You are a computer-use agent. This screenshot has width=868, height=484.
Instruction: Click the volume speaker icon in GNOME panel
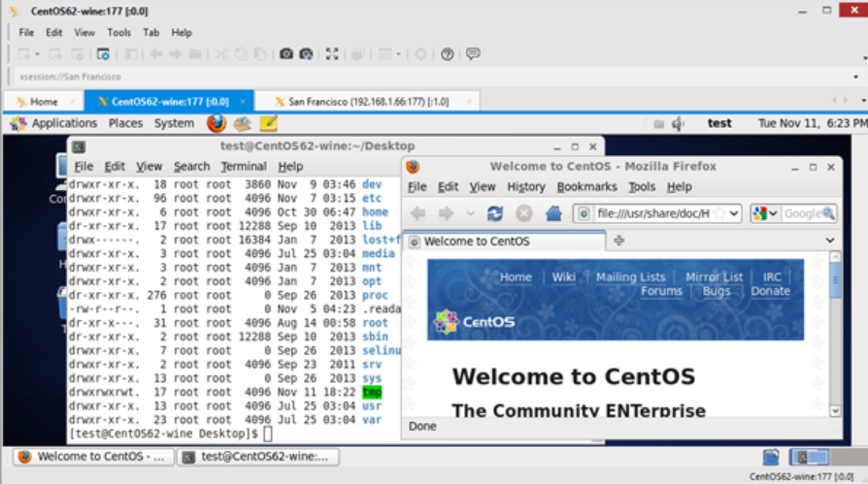pyautogui.click(x=678, y=124)
